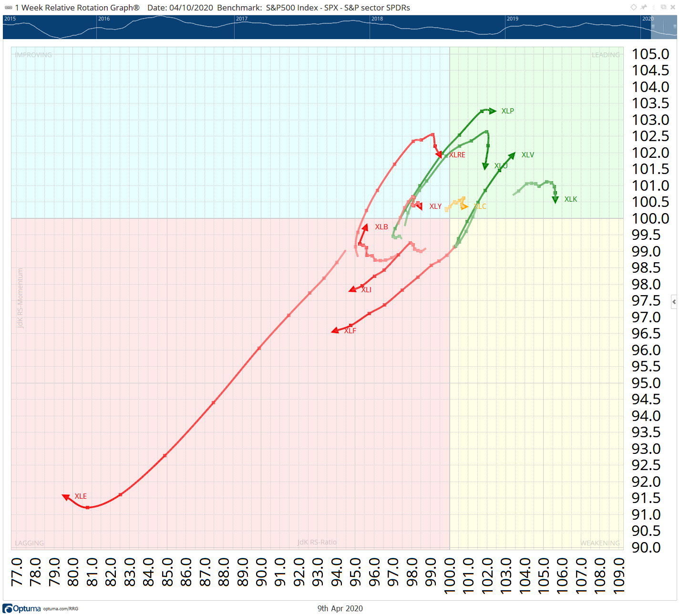Click the XLV sector label
This screenshot has width=680, height=616.
tap(528, 154)
